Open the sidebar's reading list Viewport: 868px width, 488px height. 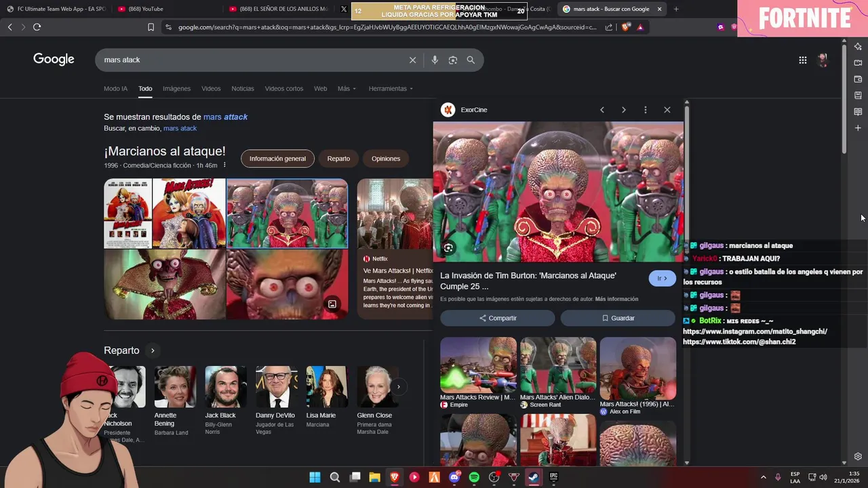click(858, 112)
